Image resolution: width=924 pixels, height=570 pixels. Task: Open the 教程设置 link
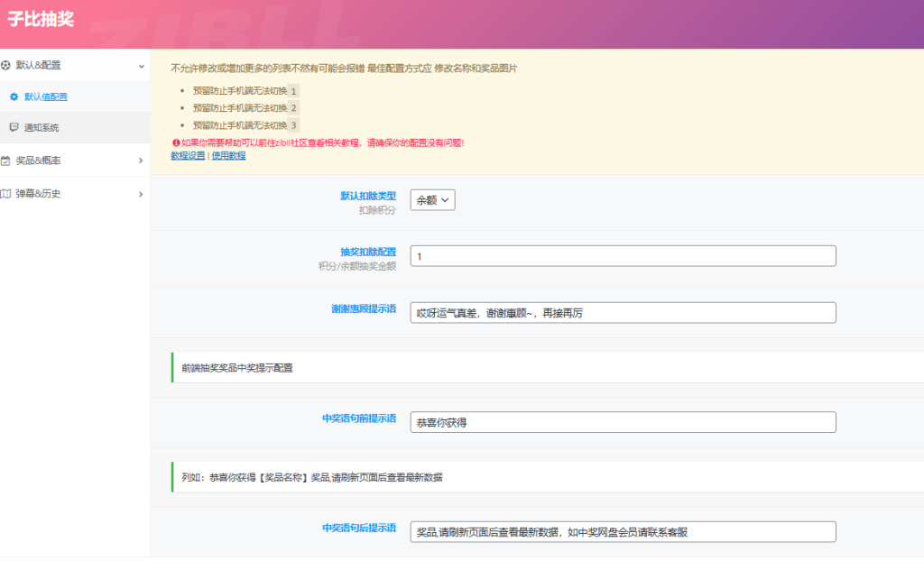tap(188, 155)
